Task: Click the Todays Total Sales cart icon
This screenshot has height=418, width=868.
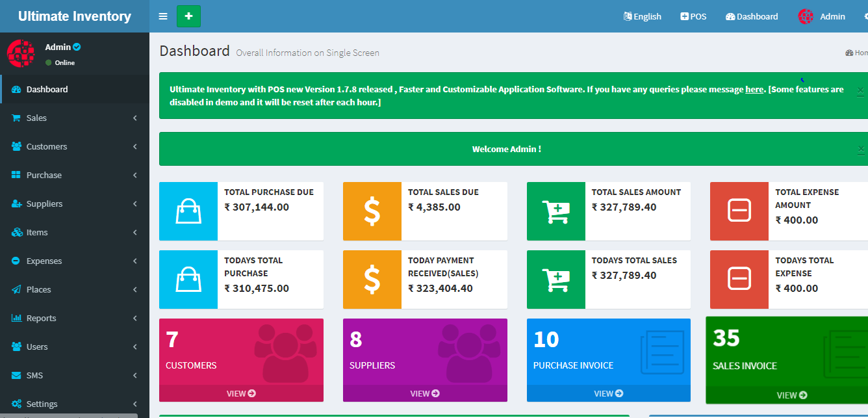Action: (x=555, y=279)
